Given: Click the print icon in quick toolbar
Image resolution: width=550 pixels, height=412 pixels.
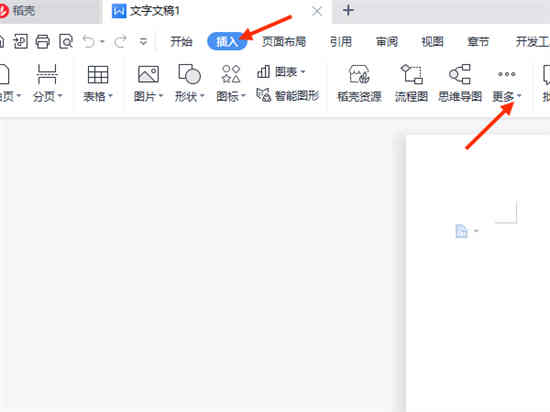Looking at the screenshot, I should [43, 42].
